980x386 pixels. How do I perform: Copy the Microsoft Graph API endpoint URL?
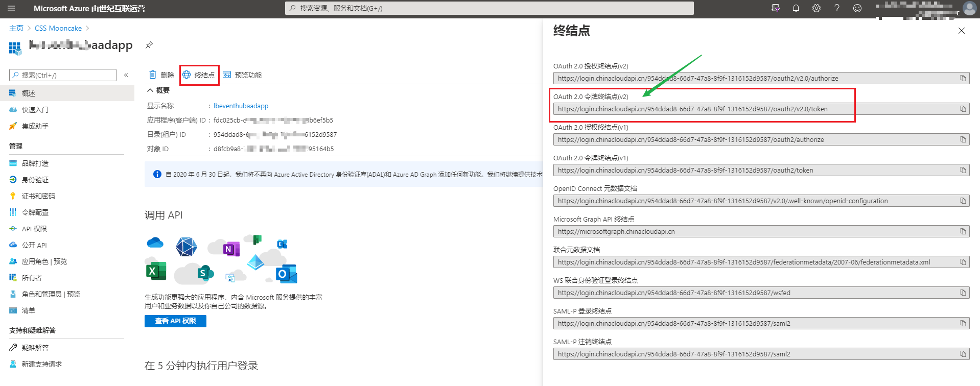pos(963,231)
